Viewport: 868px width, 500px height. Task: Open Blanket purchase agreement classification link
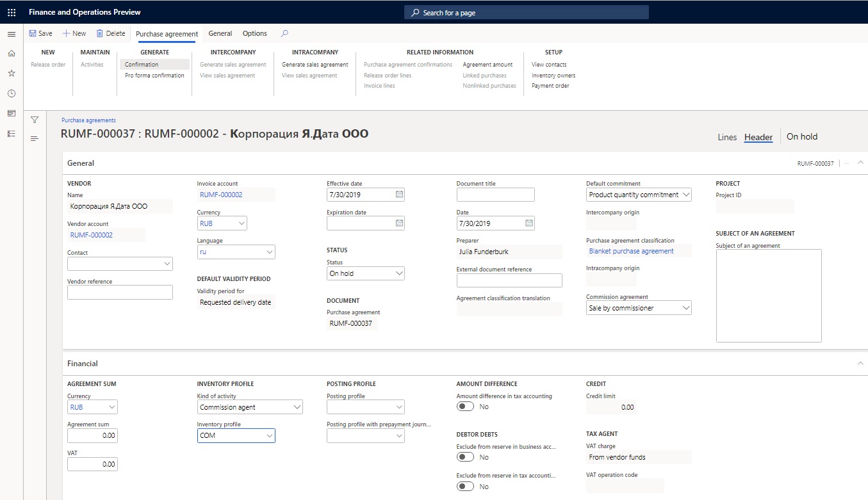click(632, 251)
